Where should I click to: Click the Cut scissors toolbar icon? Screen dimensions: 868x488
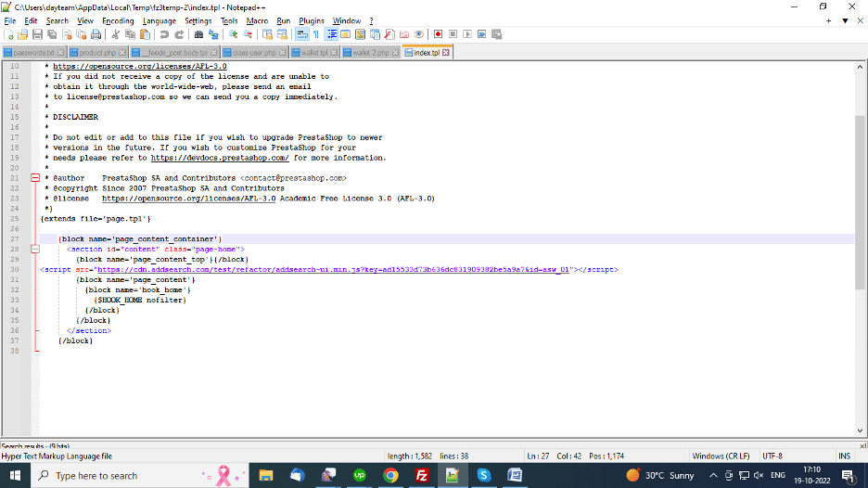(x=116, y=34)
